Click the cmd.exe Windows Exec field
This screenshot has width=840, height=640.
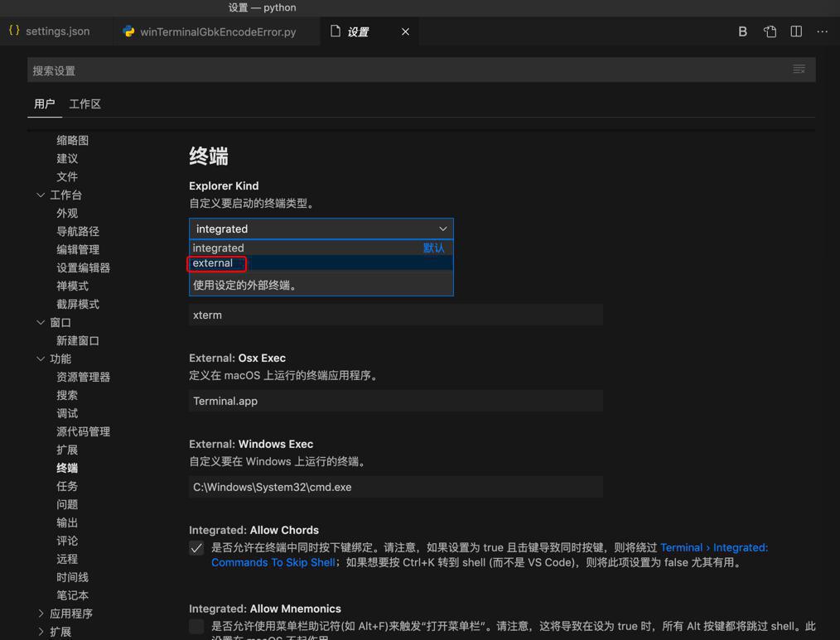pyautogui.click(x=395, y=487)
